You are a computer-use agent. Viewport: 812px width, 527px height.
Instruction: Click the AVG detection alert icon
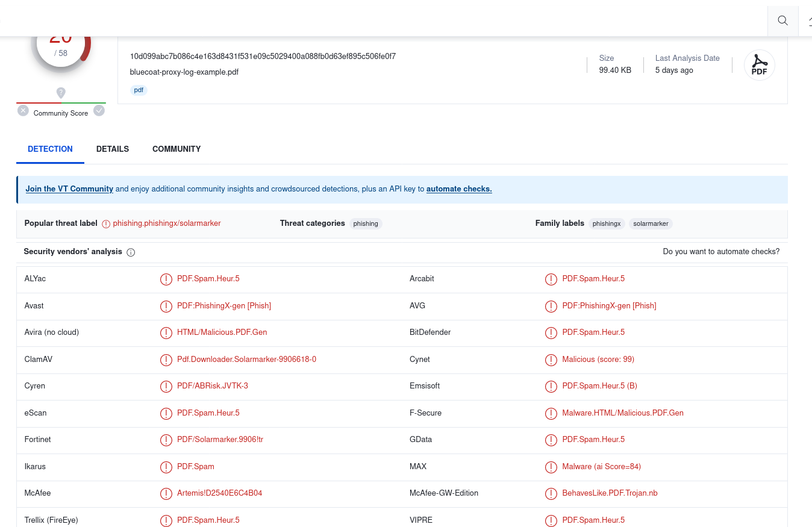point(551,306)
